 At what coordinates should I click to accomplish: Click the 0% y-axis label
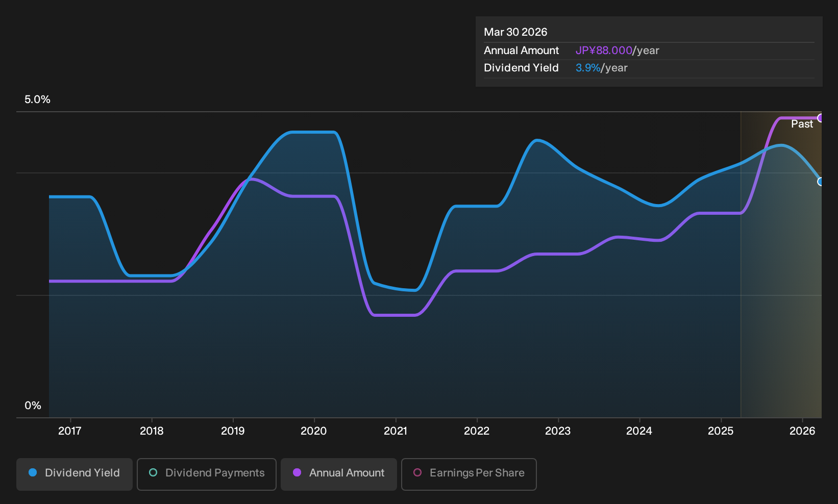[x=33, y=406]
